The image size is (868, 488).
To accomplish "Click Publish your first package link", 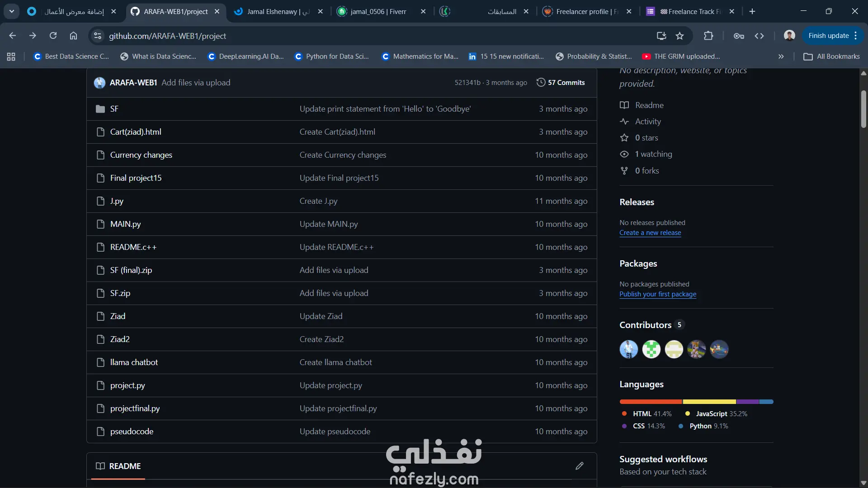I will coord(657,294).
